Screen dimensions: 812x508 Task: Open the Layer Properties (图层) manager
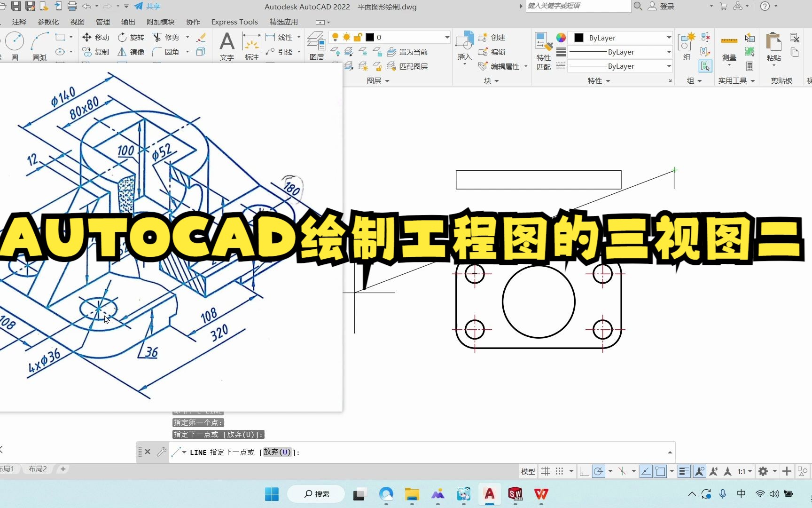317,46
